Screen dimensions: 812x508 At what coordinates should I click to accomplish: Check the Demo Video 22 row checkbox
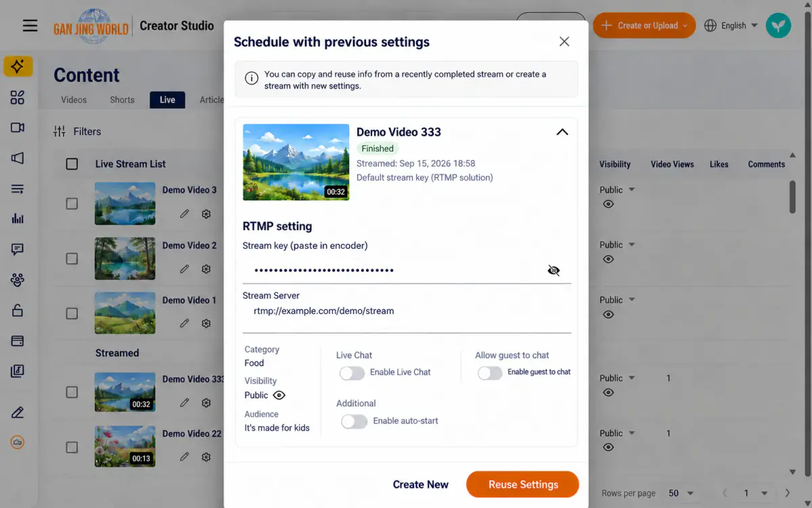(x=72, y=447)
